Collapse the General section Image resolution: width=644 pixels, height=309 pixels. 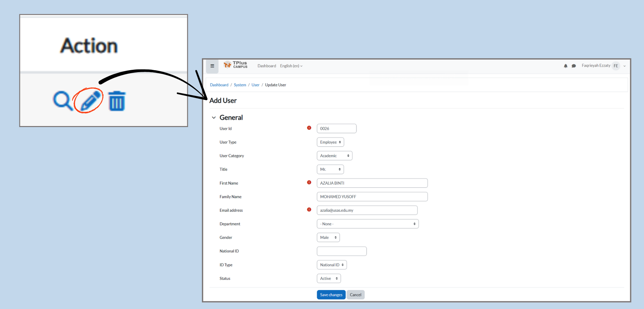click(x=214, y=118)
